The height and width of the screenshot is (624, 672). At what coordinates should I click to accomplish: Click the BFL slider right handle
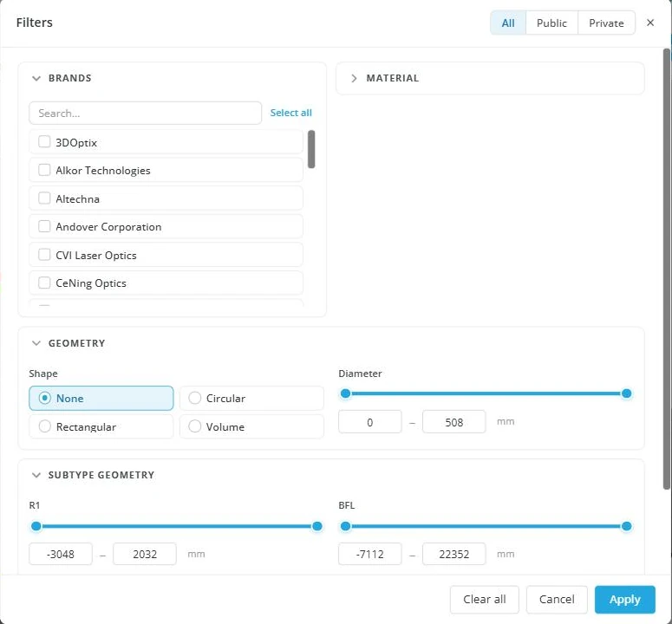(x=627, y=526)
